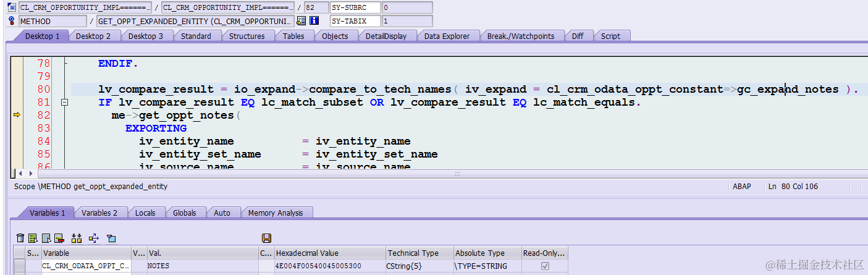Image resolution: width=868 pixels, height=275 pixels.
Task: Click the METHOD event type field
Action: (53, 21)
